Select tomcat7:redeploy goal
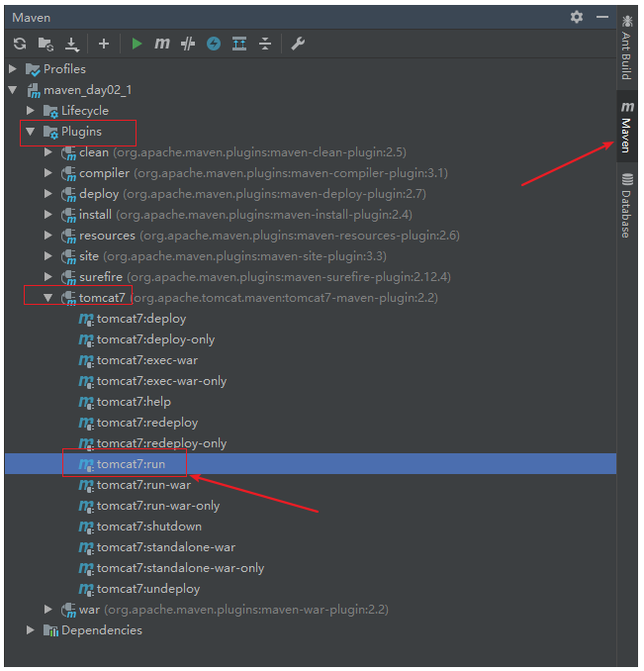This screenshot has width=644, height=671. (147, 423)
